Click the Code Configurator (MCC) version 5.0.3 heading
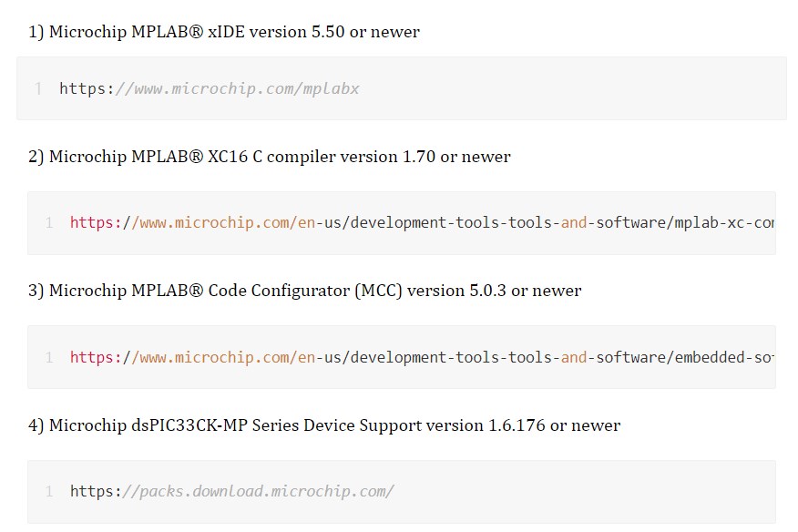 coord(304,291)
